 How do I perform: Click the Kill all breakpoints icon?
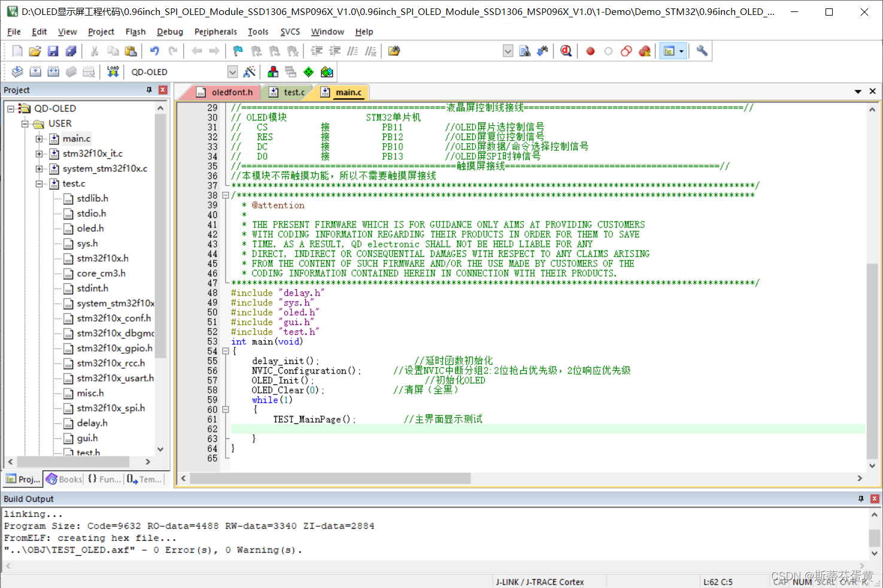644,51
